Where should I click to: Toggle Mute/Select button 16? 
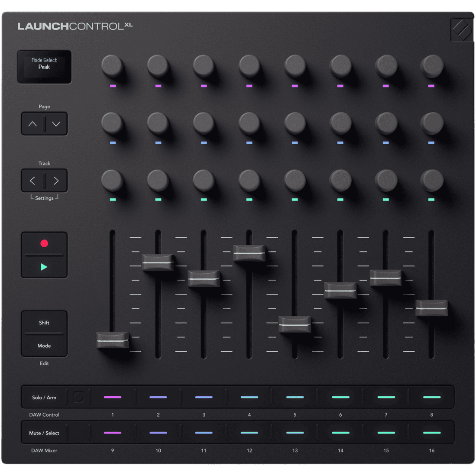tap(431, 433)
